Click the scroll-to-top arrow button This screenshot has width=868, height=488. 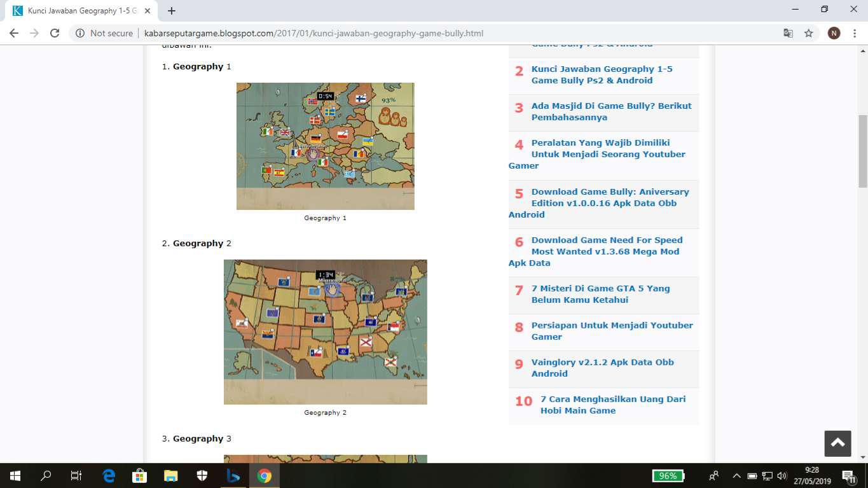click(837, 443)
